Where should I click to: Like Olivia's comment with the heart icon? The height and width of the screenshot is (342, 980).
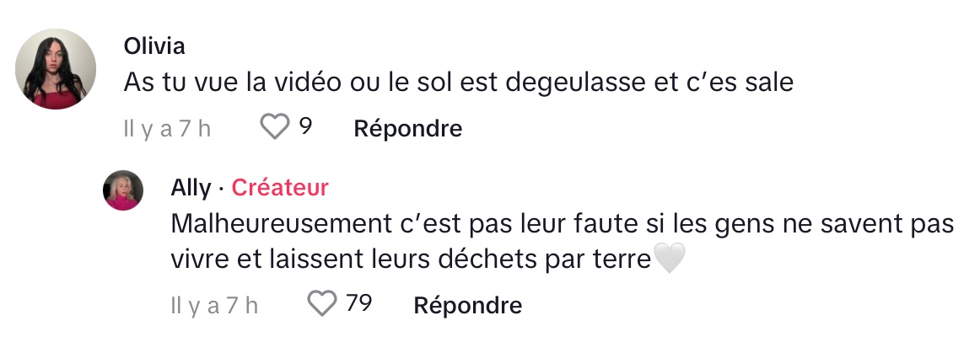273,127
